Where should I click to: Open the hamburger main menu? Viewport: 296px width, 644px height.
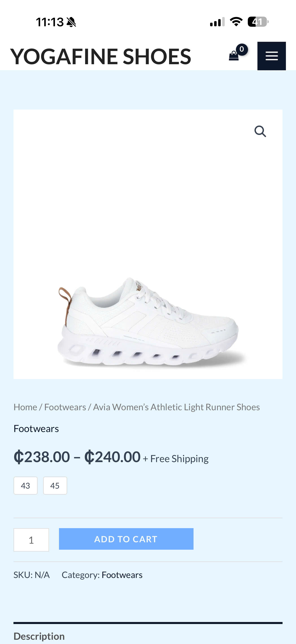(x=272, y=56)
